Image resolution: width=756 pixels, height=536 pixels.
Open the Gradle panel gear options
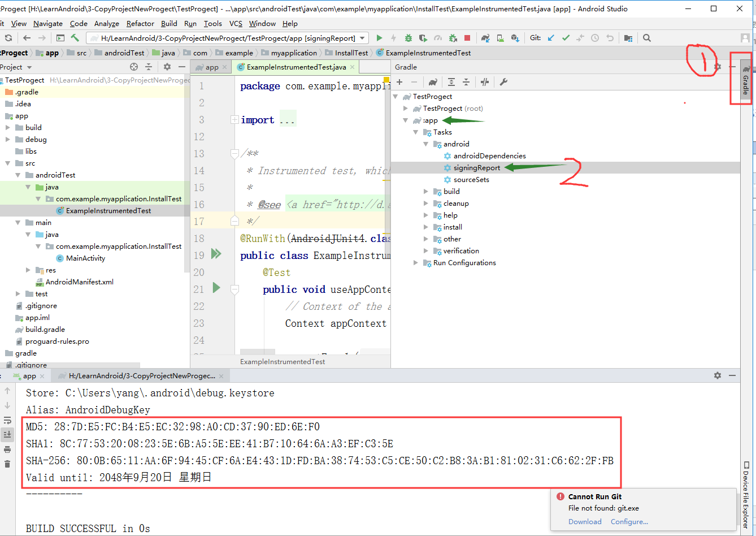click(718, 67)
